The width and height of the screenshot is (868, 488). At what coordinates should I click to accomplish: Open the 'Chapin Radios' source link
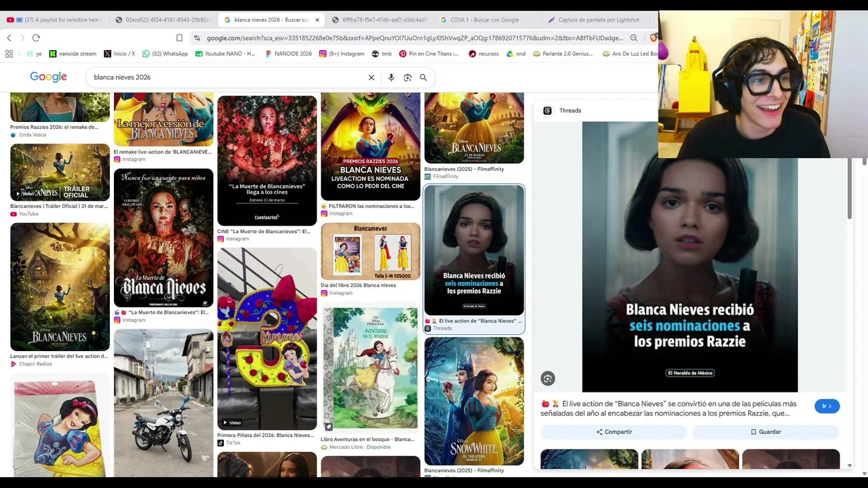tap(31, 364)
